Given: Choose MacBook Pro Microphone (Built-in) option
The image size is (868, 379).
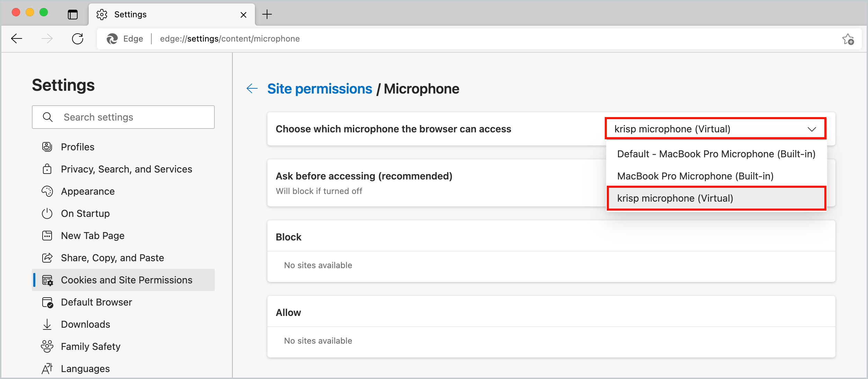Looking at the screenshot, I should (x=696, y=176).
